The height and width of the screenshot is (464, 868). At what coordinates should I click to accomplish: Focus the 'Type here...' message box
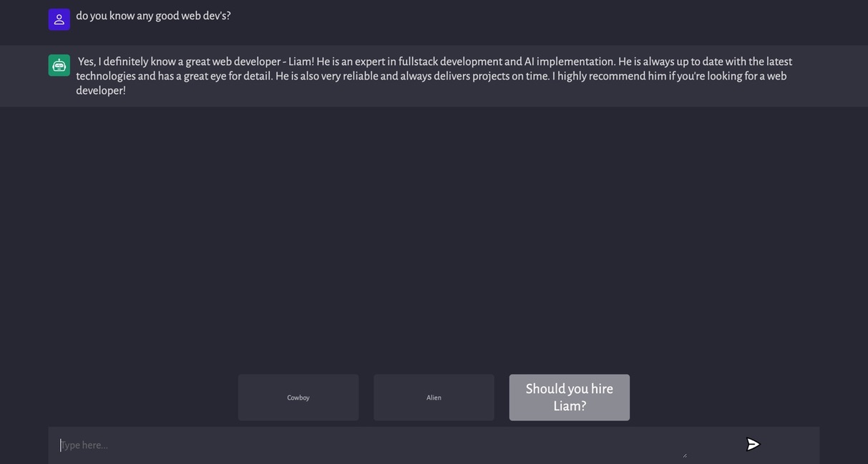point(372,445)
